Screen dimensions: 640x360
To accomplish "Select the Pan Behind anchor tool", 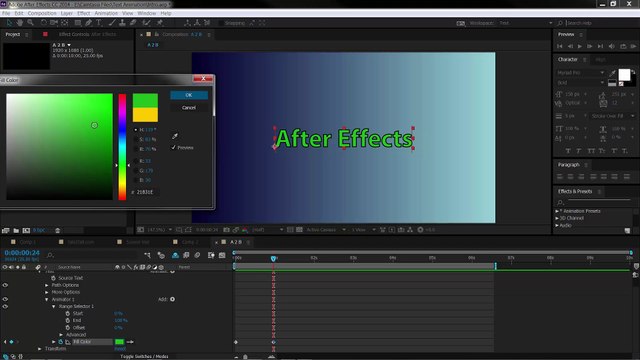I will pos(64,23).
